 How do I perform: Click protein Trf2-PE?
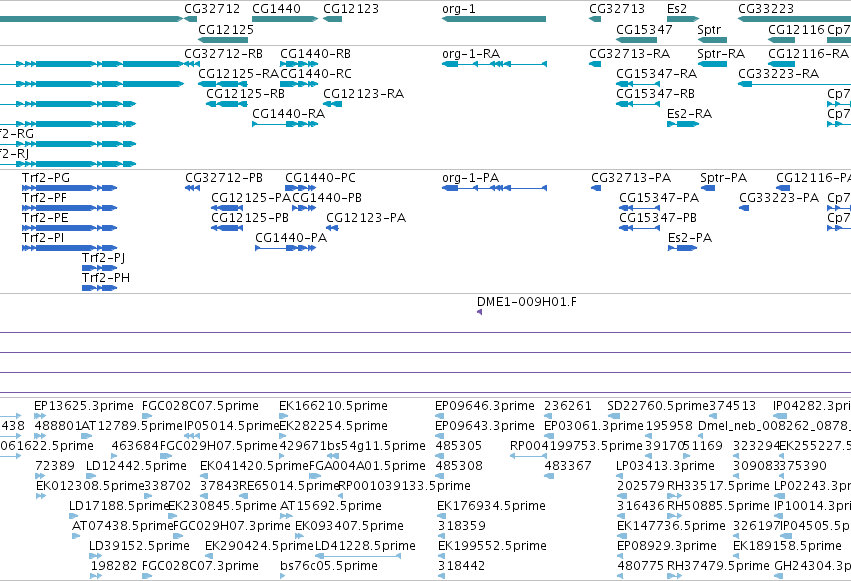[x=69, y=228]
